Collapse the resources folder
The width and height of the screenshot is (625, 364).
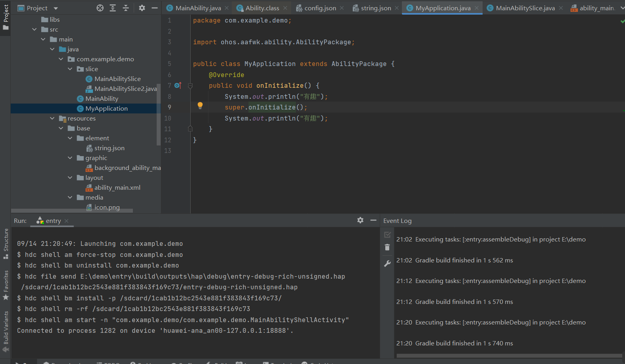[x=52, y=118]
